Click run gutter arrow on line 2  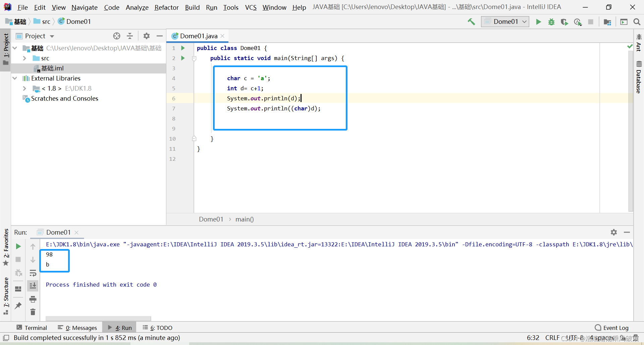(x=183, y=58)
